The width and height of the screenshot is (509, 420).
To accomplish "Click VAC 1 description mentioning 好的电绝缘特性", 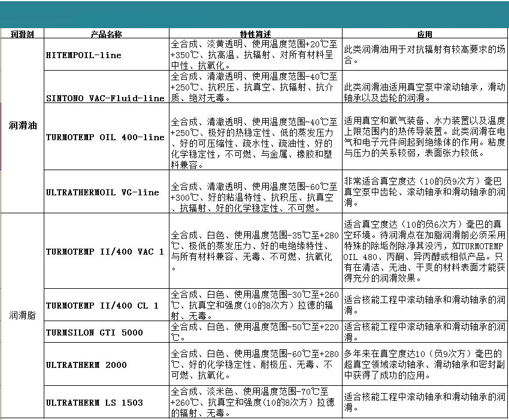I will point(256,251).
